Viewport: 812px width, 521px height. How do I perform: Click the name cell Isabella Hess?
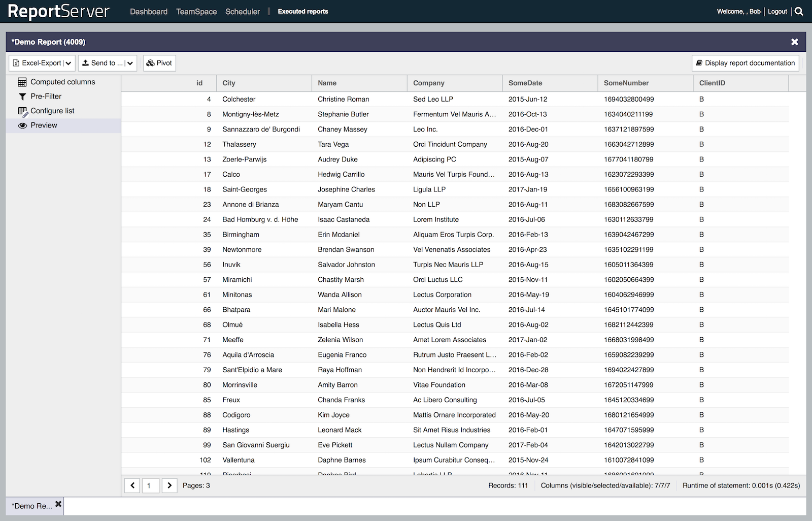(x=339, y=324)
